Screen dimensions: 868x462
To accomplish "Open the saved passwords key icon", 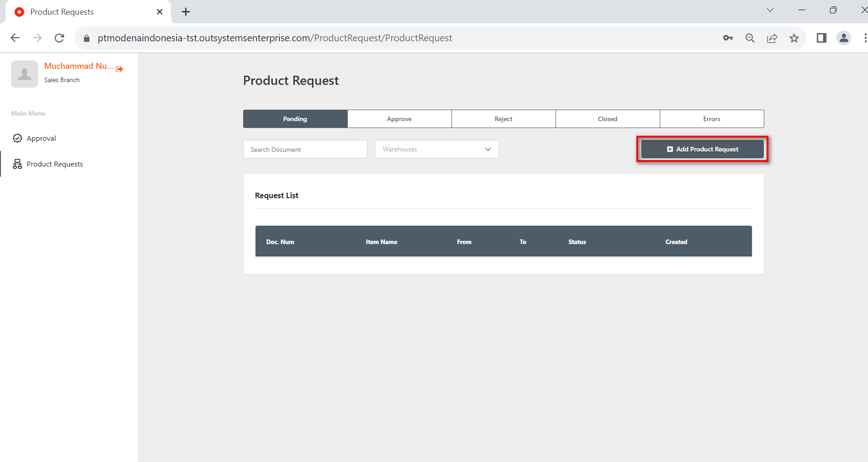I will 728,38.
